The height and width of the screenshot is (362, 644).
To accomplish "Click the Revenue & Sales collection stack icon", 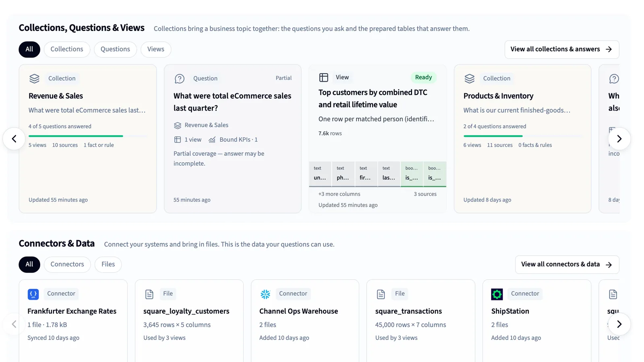I will 34,78.
